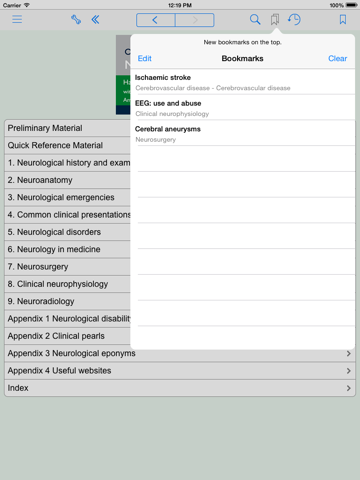Viewport: 360px width, 480px height.
Task: Clear all bookmarks
Action: pos(337,59)
